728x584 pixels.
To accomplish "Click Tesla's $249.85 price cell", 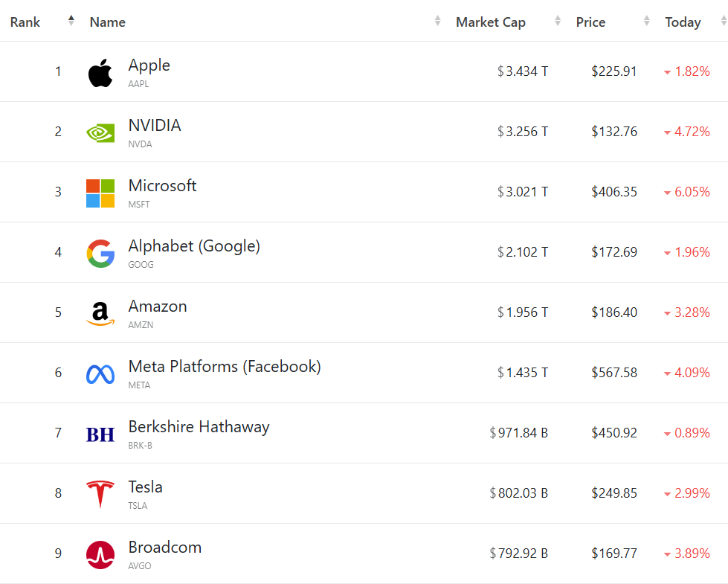I will 614,493.
